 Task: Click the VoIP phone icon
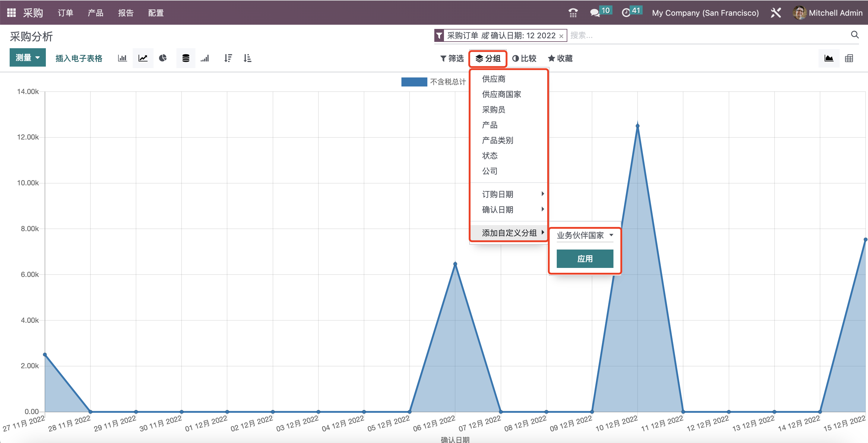click(x=573, y=13)
